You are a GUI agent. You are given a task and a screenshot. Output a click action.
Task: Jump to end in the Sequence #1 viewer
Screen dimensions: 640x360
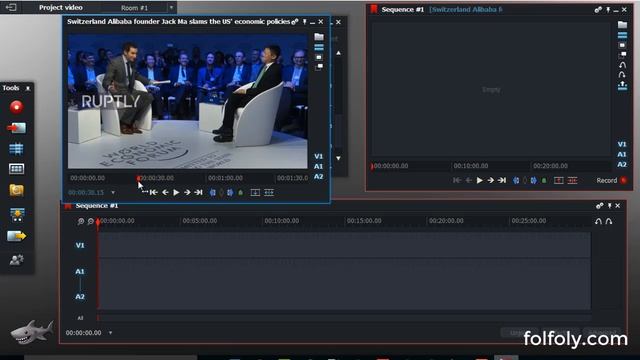(x=502, y=180)
